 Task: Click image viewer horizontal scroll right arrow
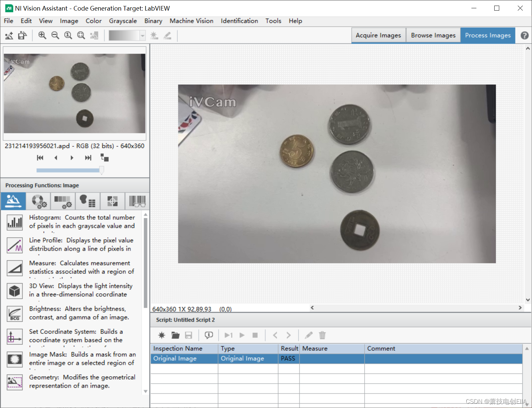pos(520,308)
